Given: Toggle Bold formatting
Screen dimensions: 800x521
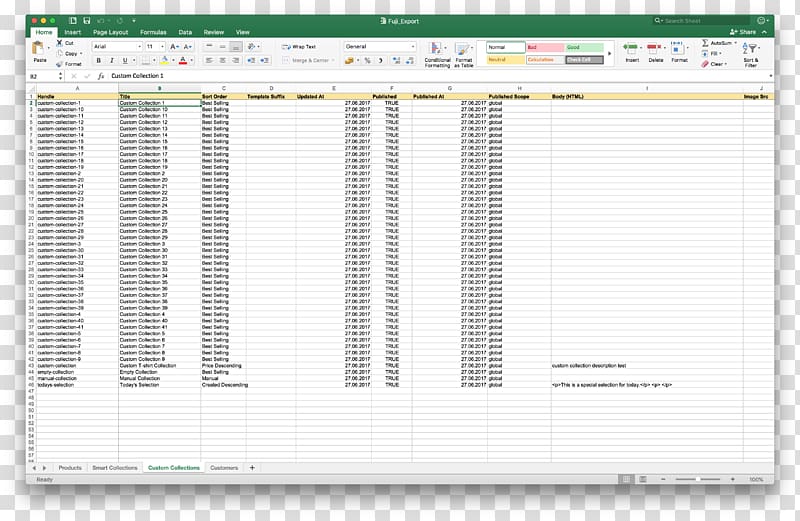Looking at the screenshot, I should pyautogui.click(x=98, y=60).
